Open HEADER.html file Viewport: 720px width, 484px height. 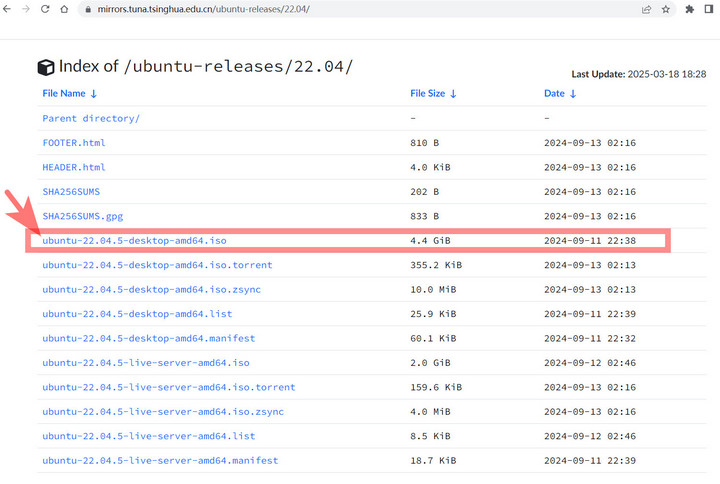coord(74,167)
